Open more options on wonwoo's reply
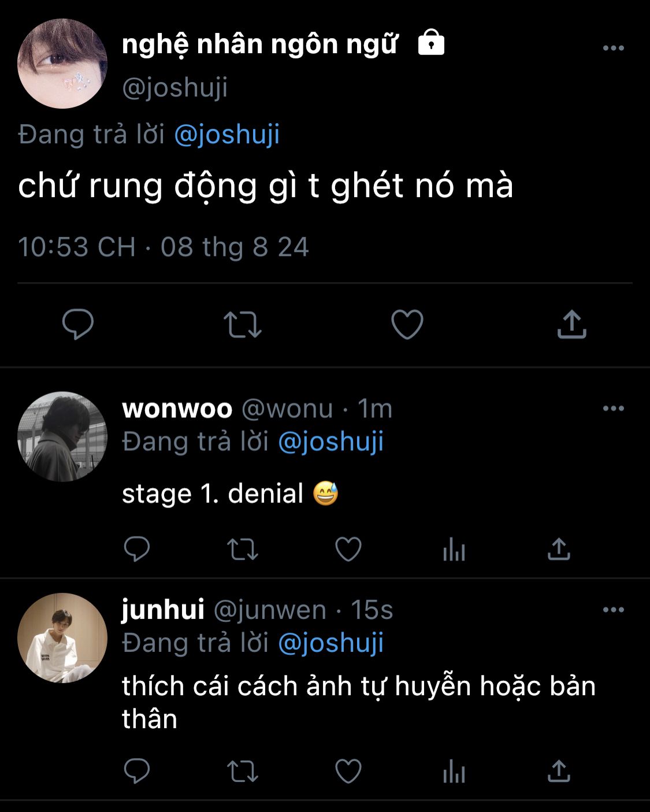The height and width of the screenshot is (812, 650). pyautogui.click(x=613, y=409)
